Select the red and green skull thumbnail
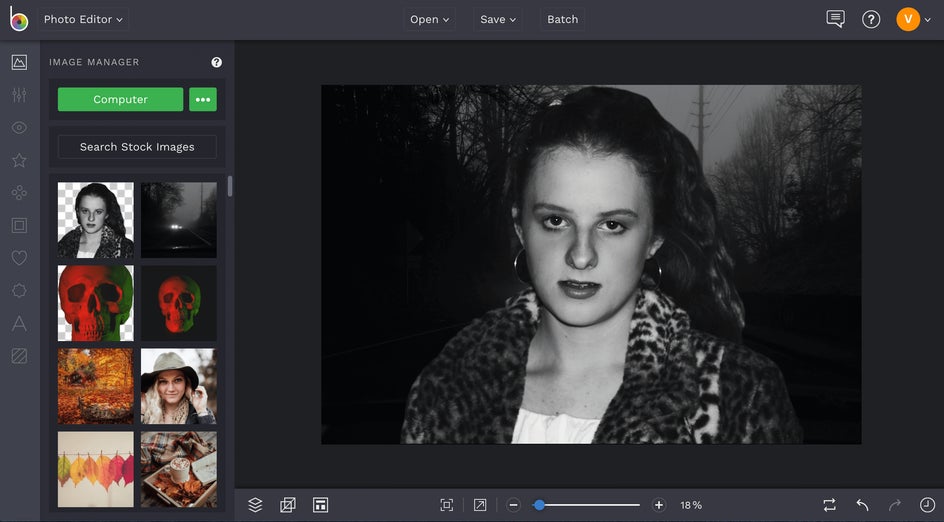This screenshot has width=944, height=522. (x=95, y=303)
